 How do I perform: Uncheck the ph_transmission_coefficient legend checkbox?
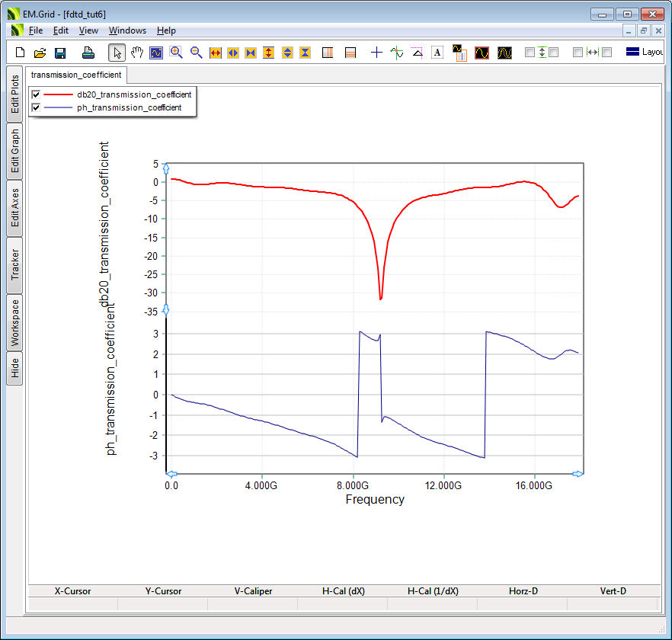point(36,108)
